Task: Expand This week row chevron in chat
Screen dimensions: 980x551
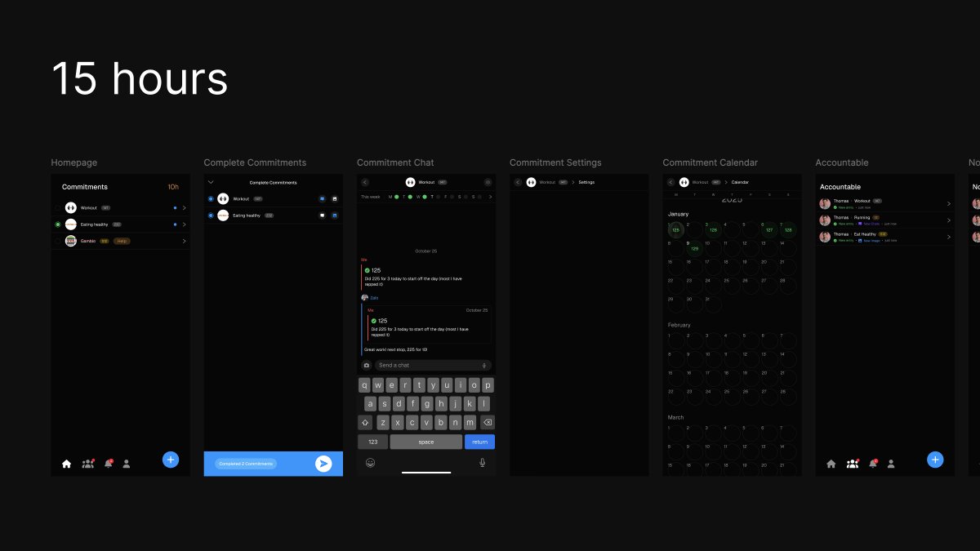Action: click(490, 197)
